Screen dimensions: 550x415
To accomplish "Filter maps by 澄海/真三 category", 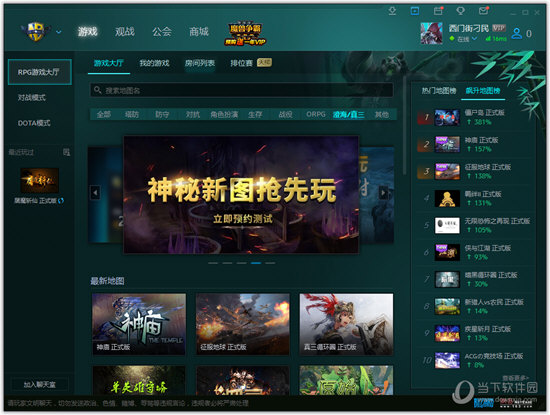I will (349, 114).
